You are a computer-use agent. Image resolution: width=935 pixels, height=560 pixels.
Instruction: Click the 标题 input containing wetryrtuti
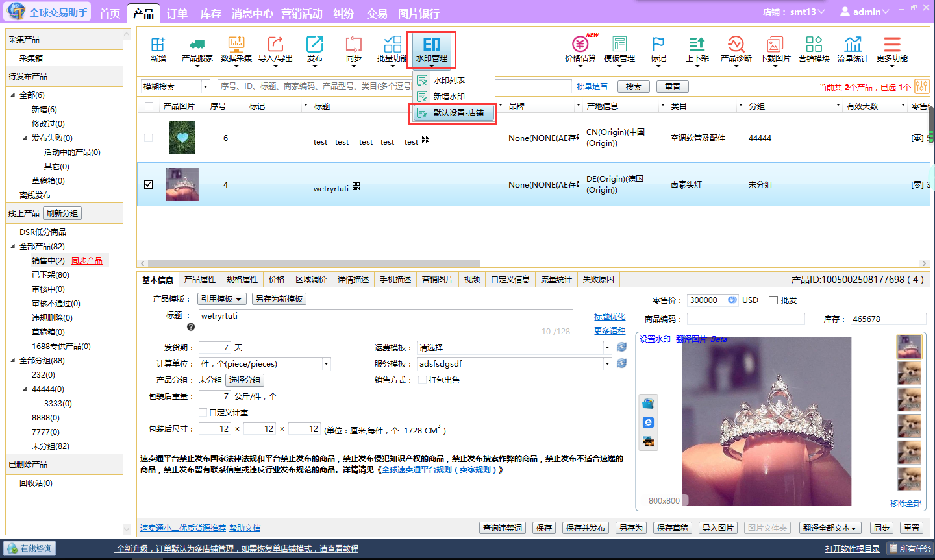click(x=386, y=323)
